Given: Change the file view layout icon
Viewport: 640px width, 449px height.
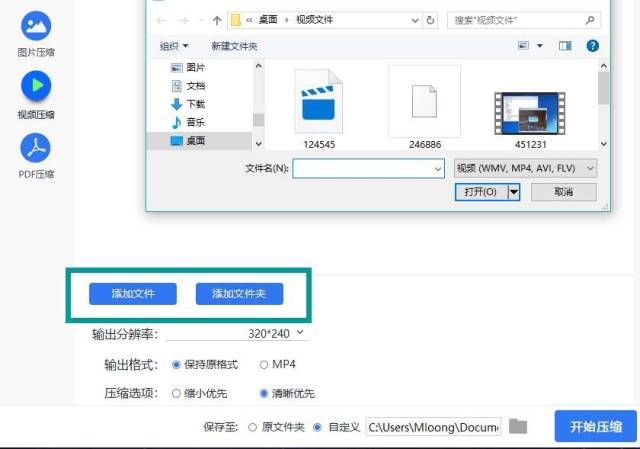Looking at the screenshot, I should click(523, 46).
